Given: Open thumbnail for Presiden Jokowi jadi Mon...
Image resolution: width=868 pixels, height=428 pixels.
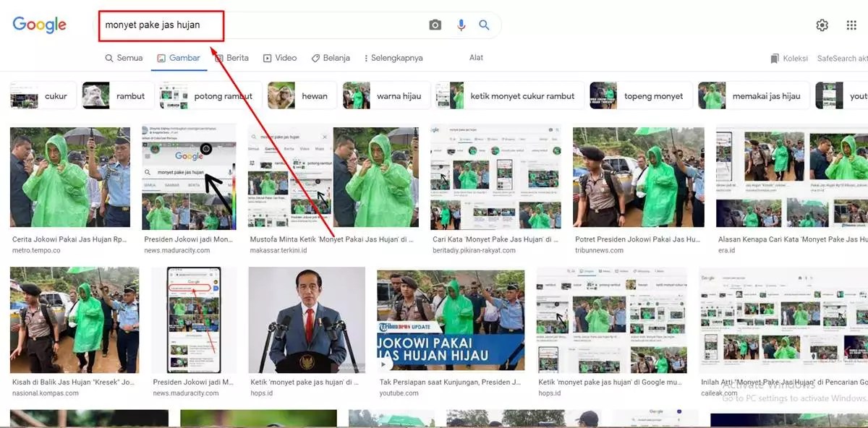Looking at the screenshot, I should pos(189,178).
